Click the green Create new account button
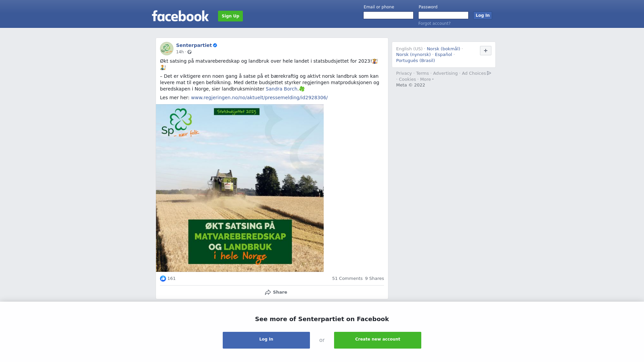This screenshot has width=644, height=362. 378,340
